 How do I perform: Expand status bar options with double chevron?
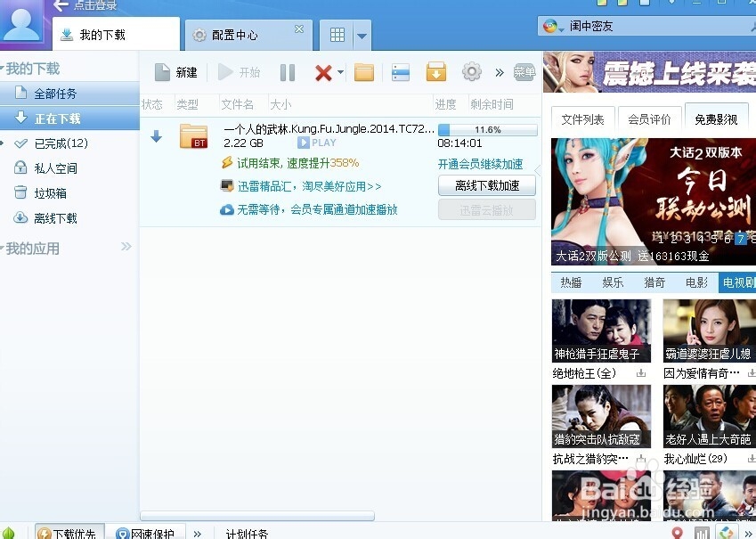[197, 534]
